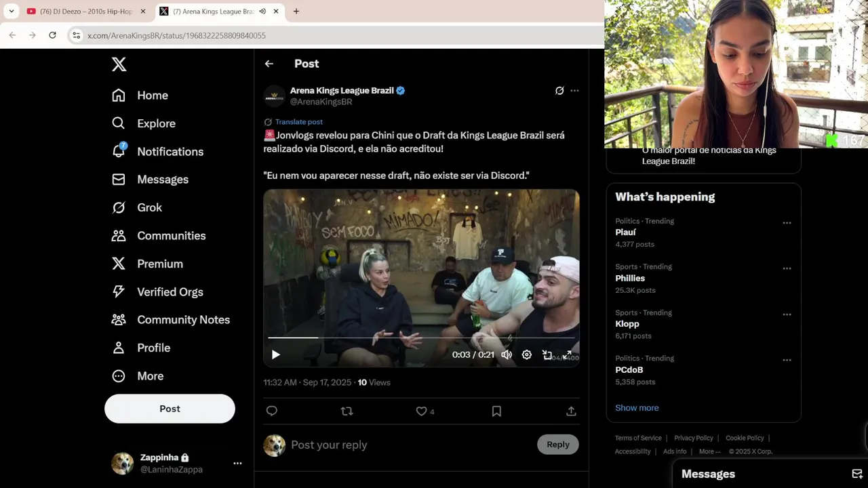The width and height of the screenshot is (868, 488).
Task: Go back with the Post arrow
Action: click(x=269, y=64)
